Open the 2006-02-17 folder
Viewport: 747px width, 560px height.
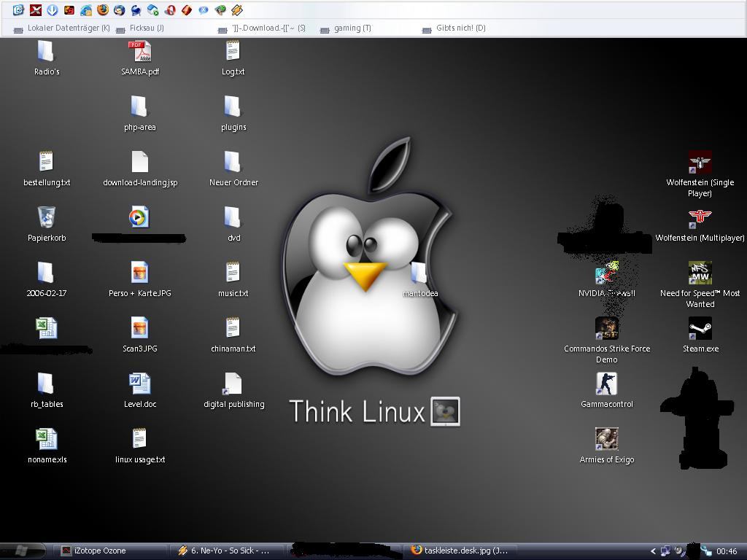click(46, 280)
